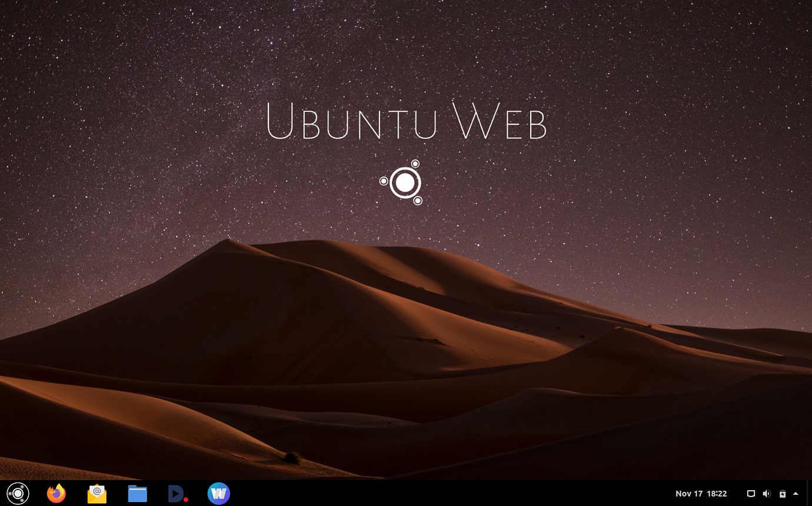Open Firefox from the taskbar
The image size is (812, 506).
tap(56, 494)
